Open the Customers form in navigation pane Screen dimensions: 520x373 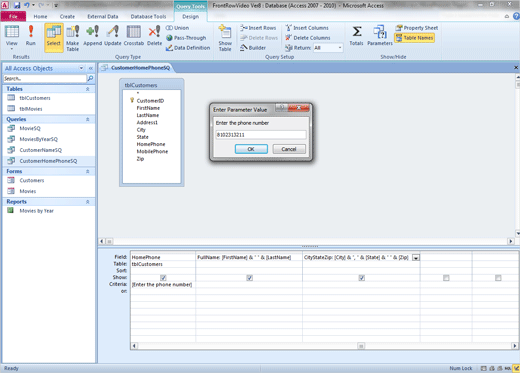coord(32,180)
